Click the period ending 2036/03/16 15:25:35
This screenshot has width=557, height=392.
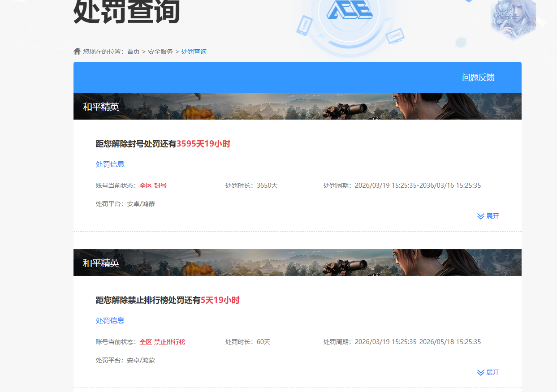[402, 185]
